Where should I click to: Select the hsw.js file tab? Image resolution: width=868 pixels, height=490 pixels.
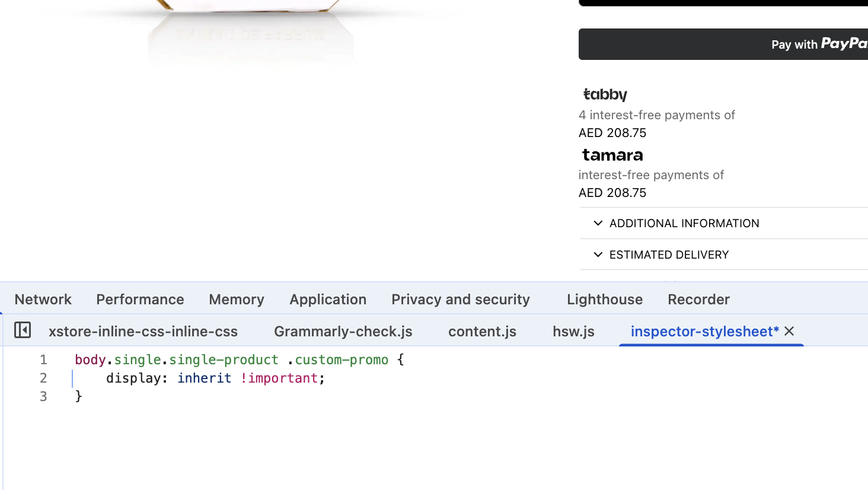(x=573, y=332)
